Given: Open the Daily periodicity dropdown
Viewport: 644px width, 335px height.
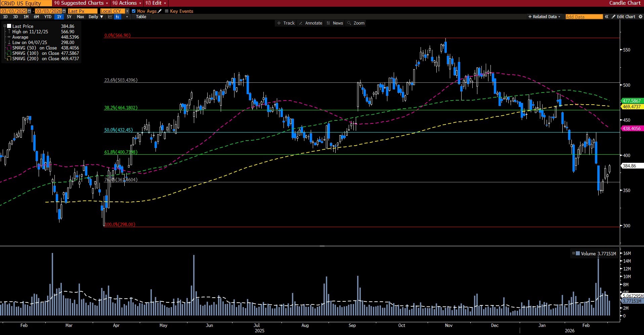Looking at the screenshot, I should [95, 17].
